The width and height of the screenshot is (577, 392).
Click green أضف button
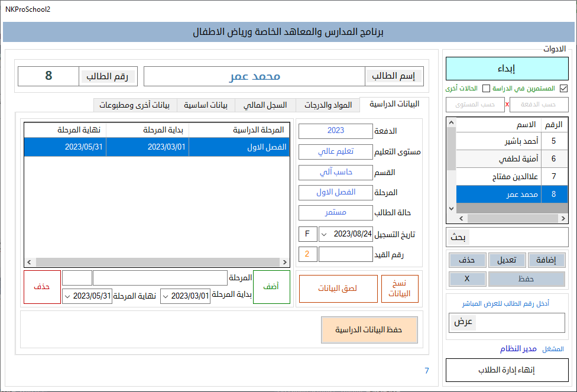271,287
